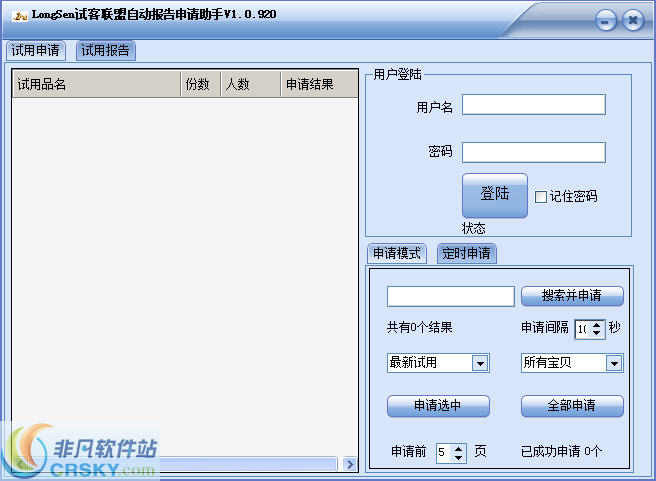Enable the 记住密码 checkbox
Viewport: 656px width, 481px height.
click(x=541, y=197)
